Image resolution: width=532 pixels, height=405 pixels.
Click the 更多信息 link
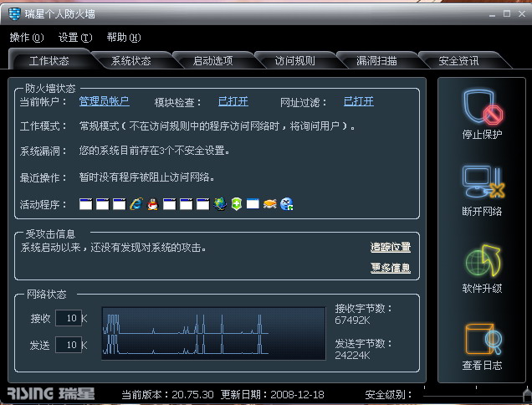tap(391, 268)
